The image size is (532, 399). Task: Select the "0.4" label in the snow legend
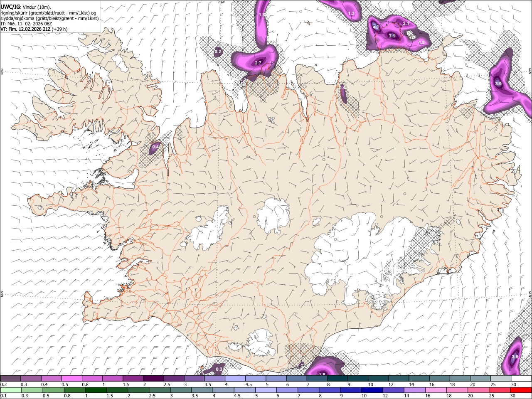tap(44, 384)
